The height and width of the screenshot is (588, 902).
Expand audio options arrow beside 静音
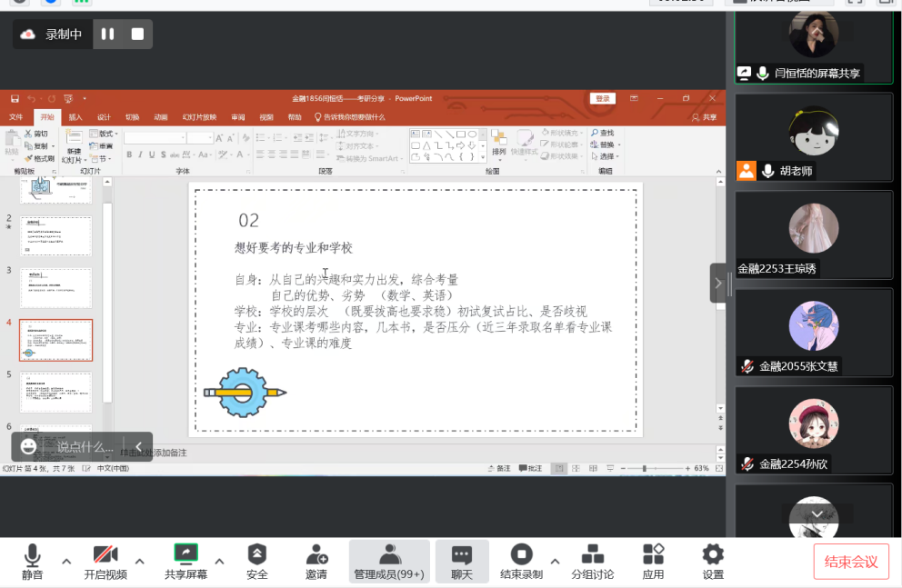(66, 561)
